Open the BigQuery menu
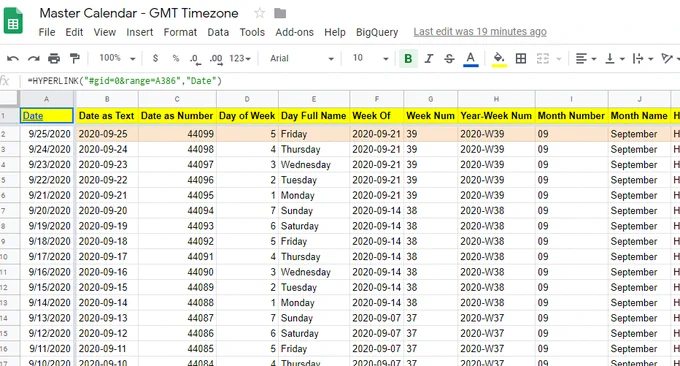 [377, 32]
